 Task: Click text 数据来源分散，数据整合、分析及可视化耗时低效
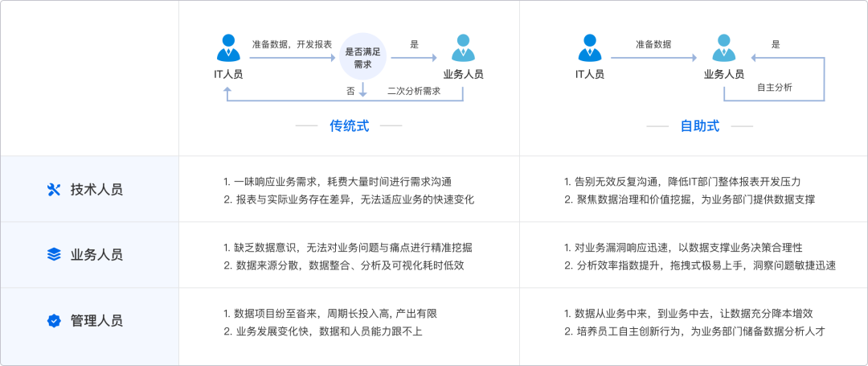350,265
